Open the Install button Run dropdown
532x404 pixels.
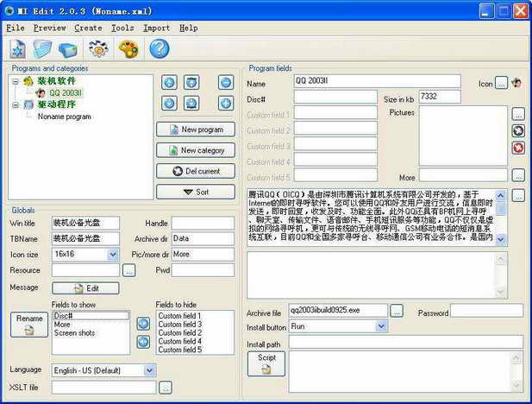381,326
